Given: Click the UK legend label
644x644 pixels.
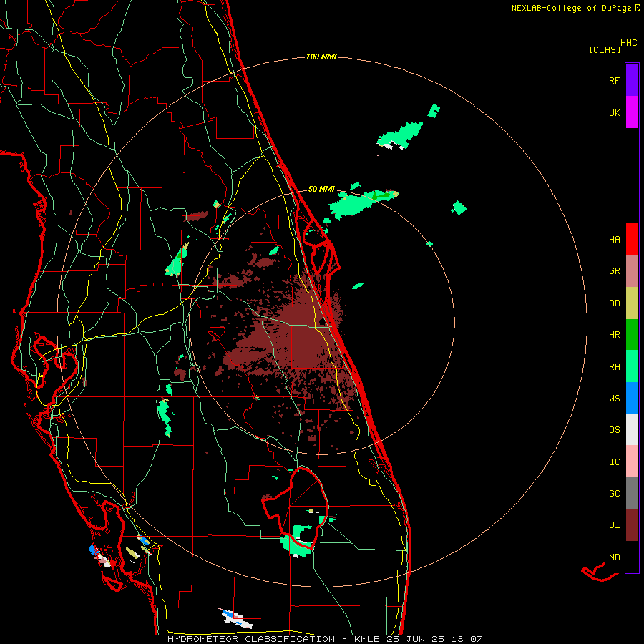Looking at the screenshot, I should [614, 112].
